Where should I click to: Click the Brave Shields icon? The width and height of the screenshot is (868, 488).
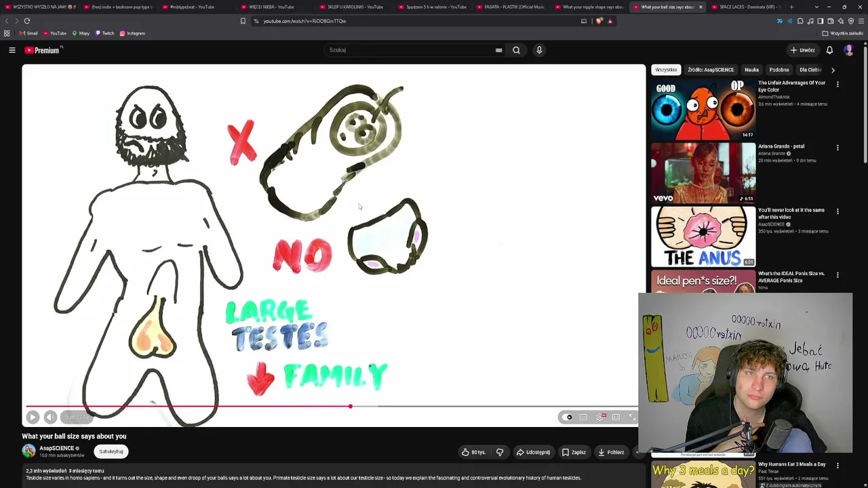pos(599,21)
